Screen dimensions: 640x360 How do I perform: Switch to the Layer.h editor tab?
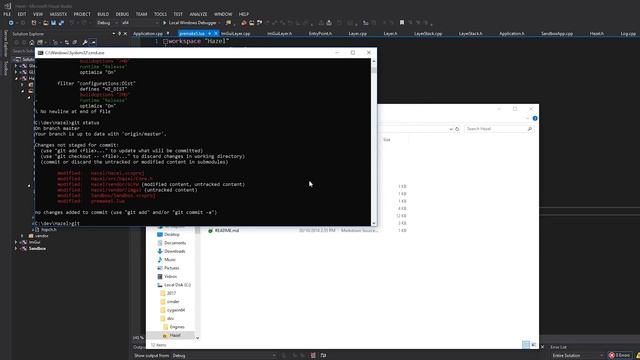390,33
